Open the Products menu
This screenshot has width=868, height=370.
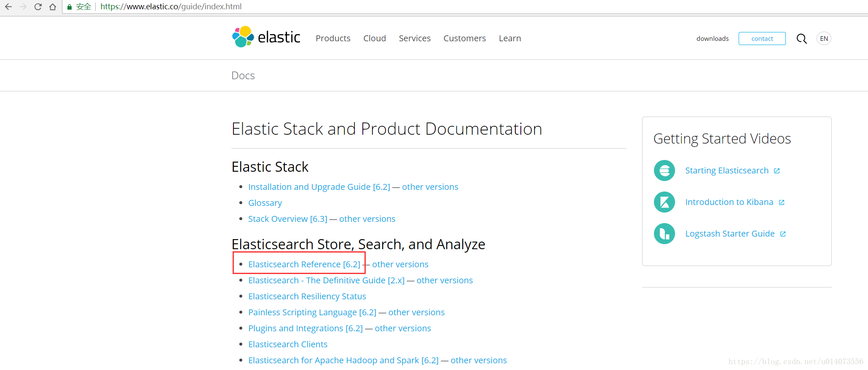click(x=333, y=38)
